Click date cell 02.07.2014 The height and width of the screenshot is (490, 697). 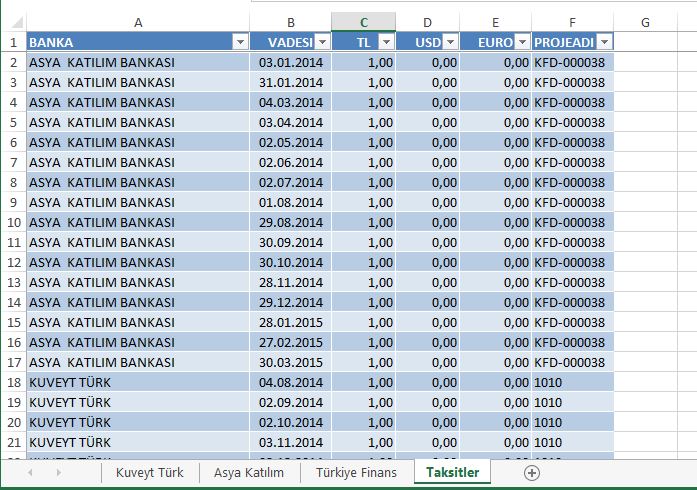click(291, 182)
